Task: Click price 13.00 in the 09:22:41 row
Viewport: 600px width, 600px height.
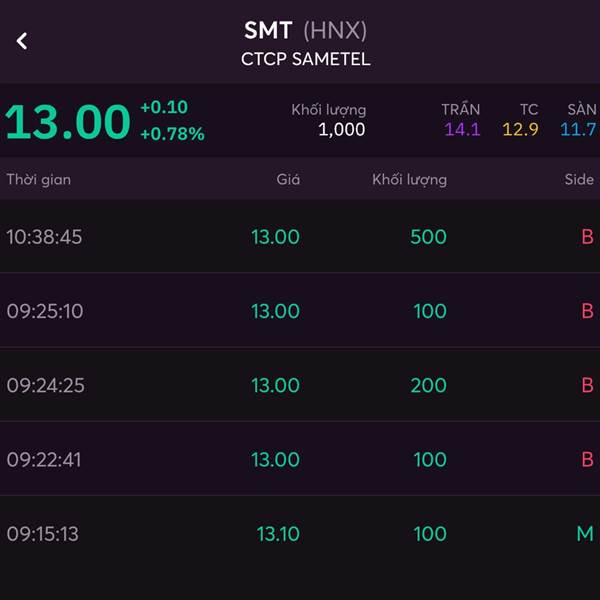Action: (x=275, y=460)
